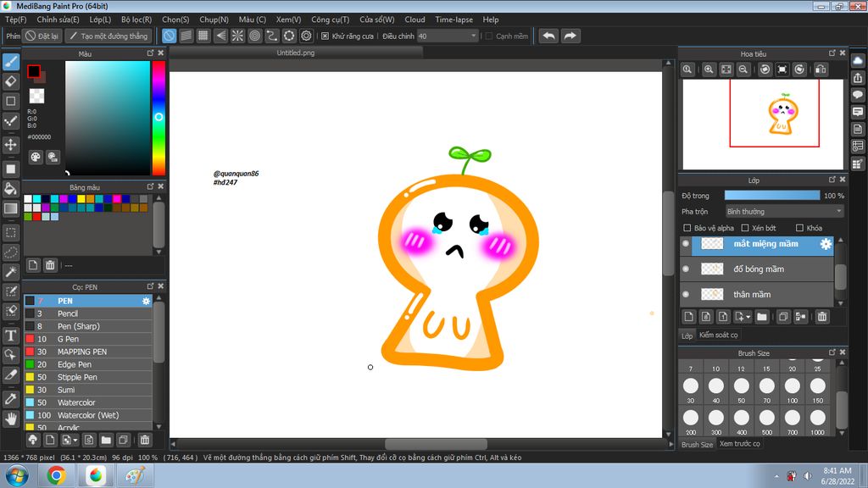Click the Redo arrow in toolbar
Image resolution: width=868 pixels, height=488 pixels.
click(570, 36)
